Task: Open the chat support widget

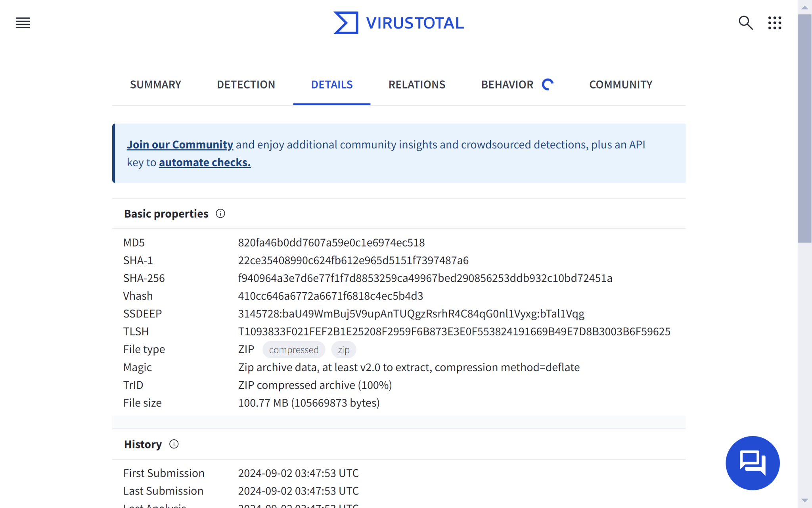Action: click(x=753, y=463)
